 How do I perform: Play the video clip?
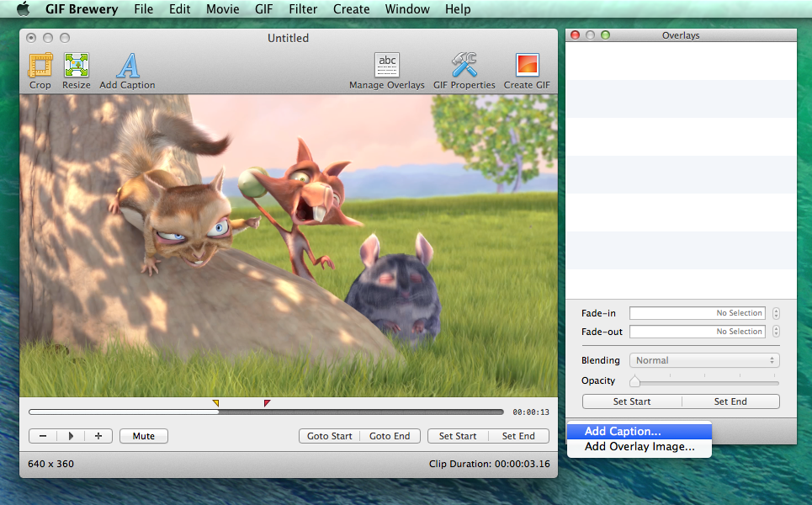click(x=71, y=436)
